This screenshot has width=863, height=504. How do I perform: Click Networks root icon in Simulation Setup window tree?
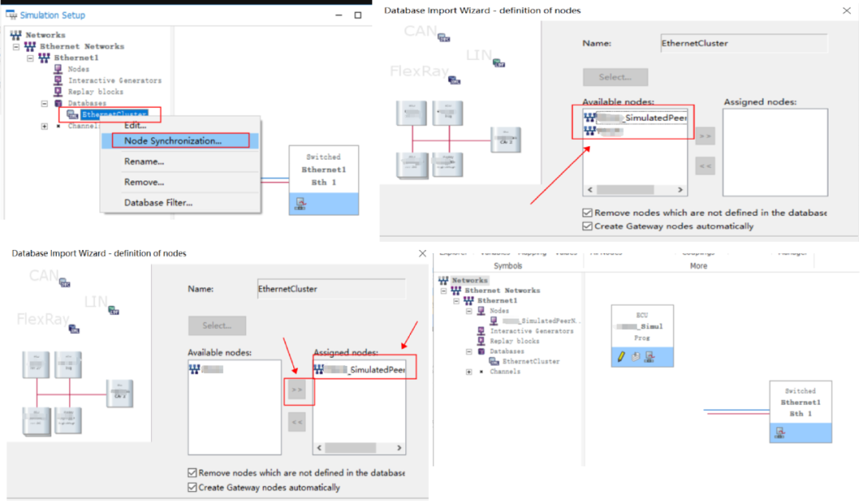15,35
